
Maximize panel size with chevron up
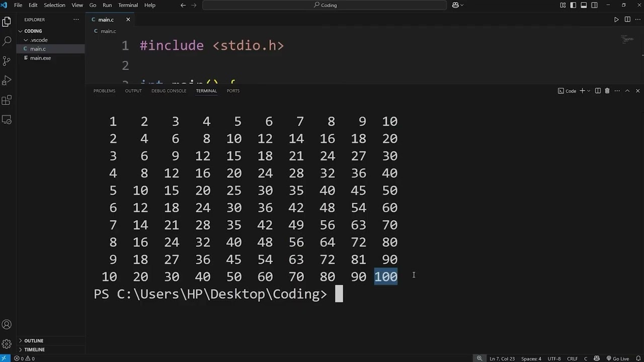pos(627,91)
